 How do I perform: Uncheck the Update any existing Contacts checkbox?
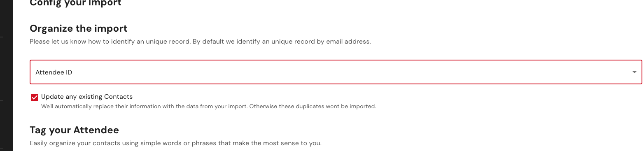(x=35, y=98)
